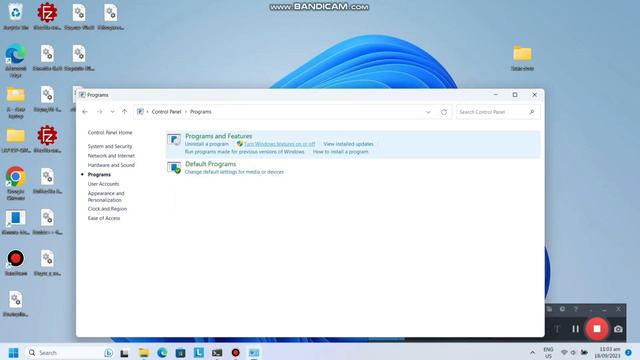
Task: Select FileZilla icon next to Recycle Bin
Action: [x=47, y=16]
